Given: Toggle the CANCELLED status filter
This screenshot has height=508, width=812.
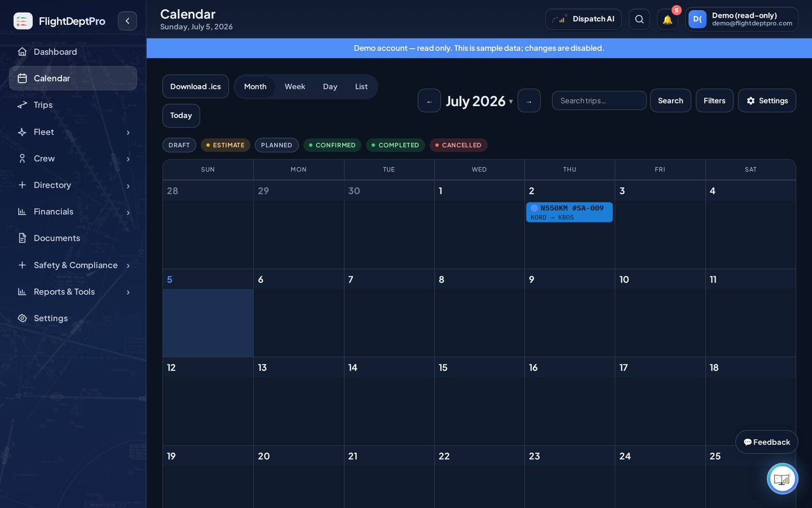Looking at the screenshot, I should click(x=458, y=145).
